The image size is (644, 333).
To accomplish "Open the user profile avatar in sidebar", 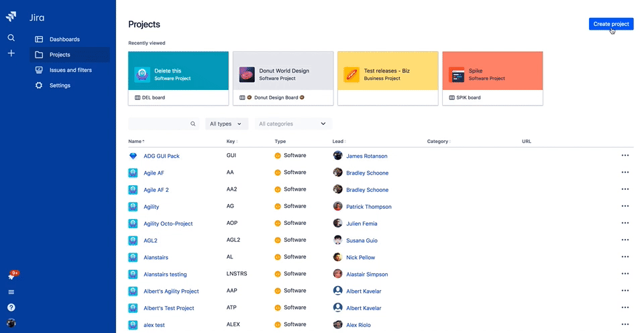I will pyautogui.click(x=11, y=323).
